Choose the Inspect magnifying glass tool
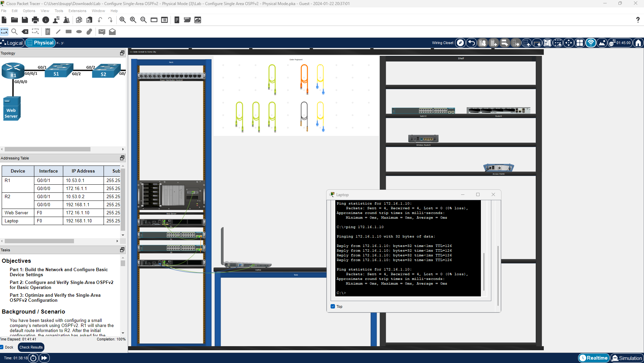 coord(14,32)
